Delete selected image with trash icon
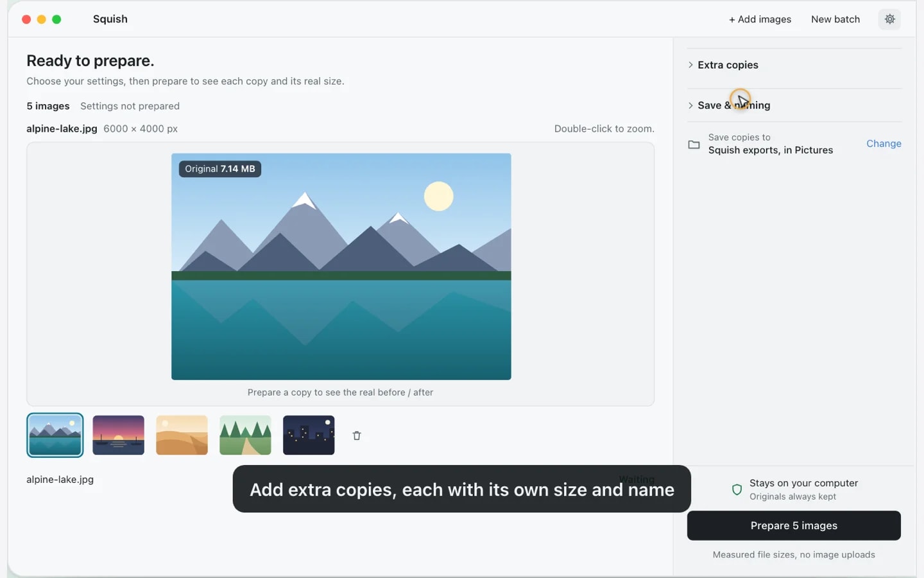The image size is (924, 578). click(357, 435)
